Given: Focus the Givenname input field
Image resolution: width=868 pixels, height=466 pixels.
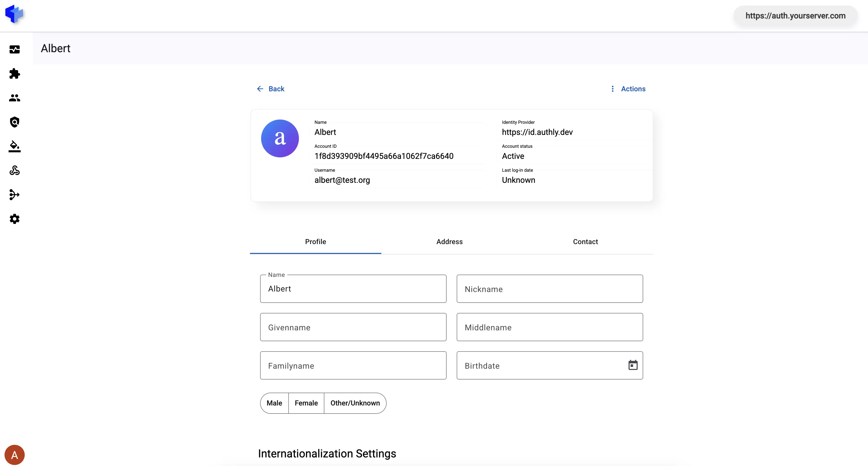Looking at the screenshot, I should pyautogui.click(x=353, y=327).
